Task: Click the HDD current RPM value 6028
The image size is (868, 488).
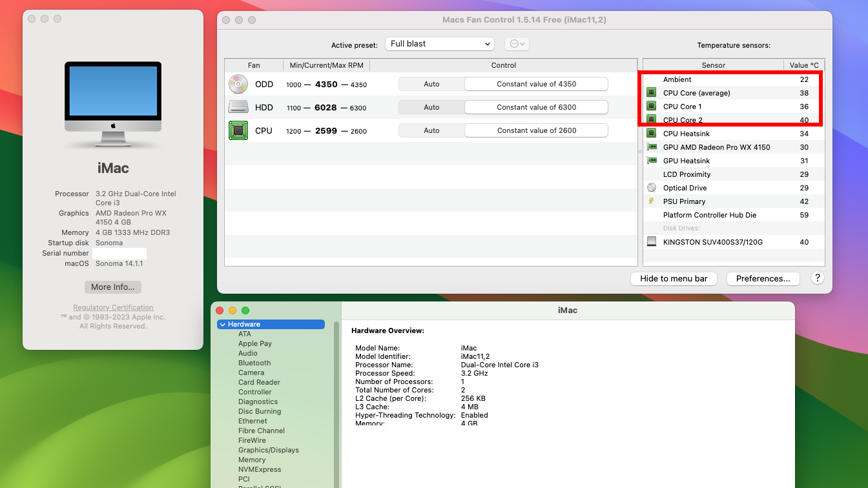Action: click(326, 108)
